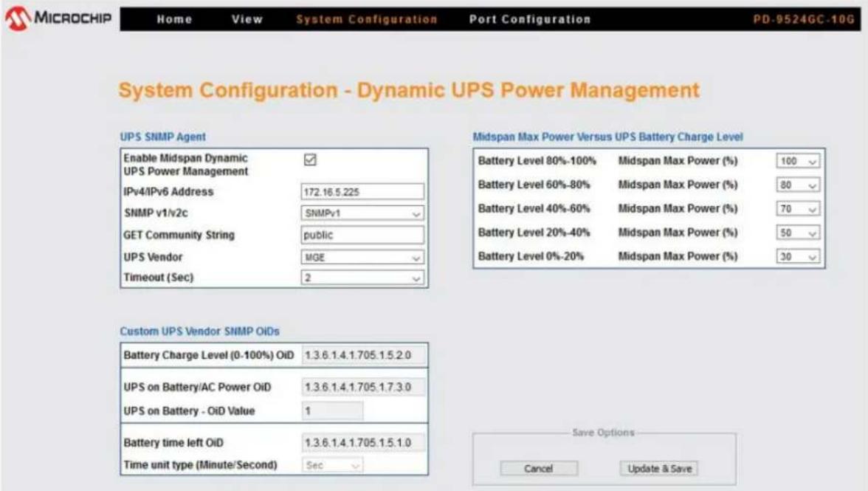Click the Battery Level 80%-100% label
The height and width of the screenshot is (491, 868).
tap(537, 161)
